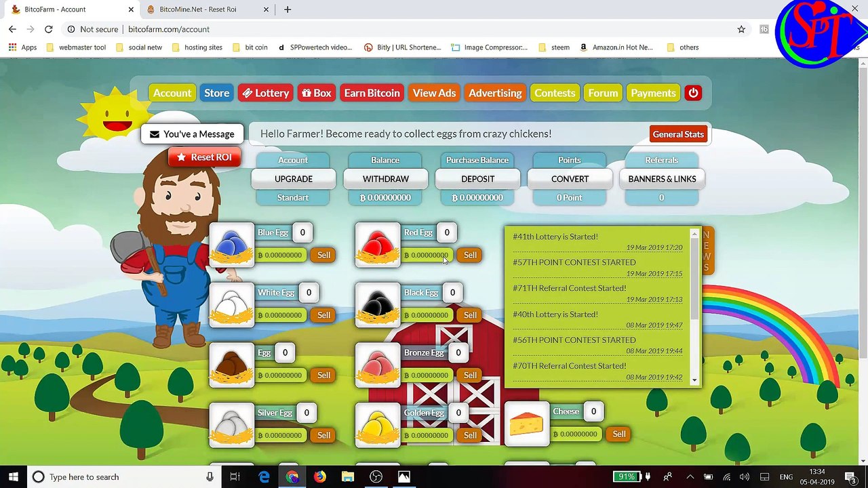Show hidden system tray icons
This screenshot has height=488, width=868.
point(690,476)
